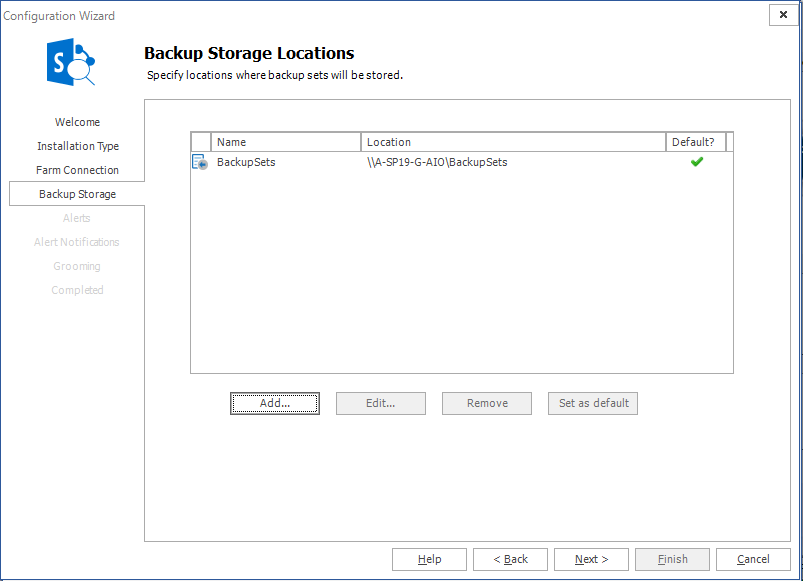Click the green default checkmark icon
803x581 pixels.
tap(696, 162)
